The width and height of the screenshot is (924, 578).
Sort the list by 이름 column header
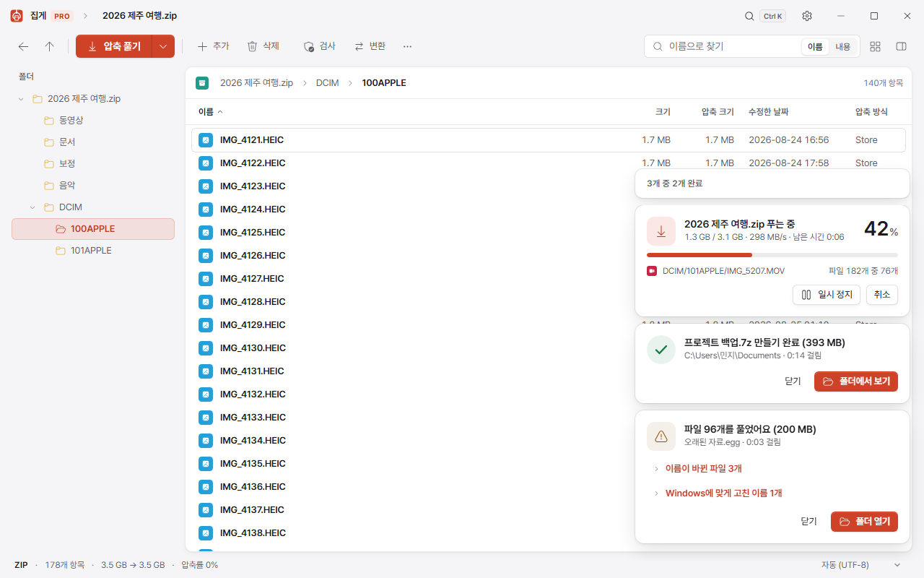click(211, 112)
